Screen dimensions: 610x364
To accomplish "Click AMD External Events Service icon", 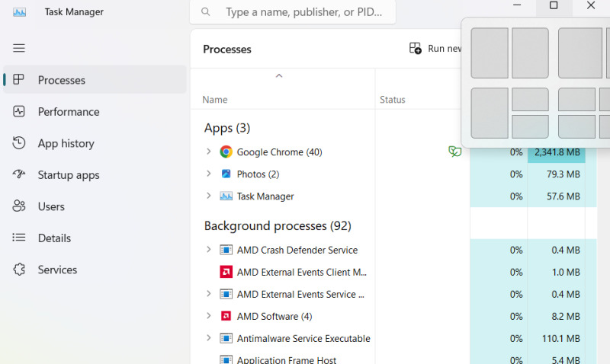I will pyautogui.click(x=226, y=294).
